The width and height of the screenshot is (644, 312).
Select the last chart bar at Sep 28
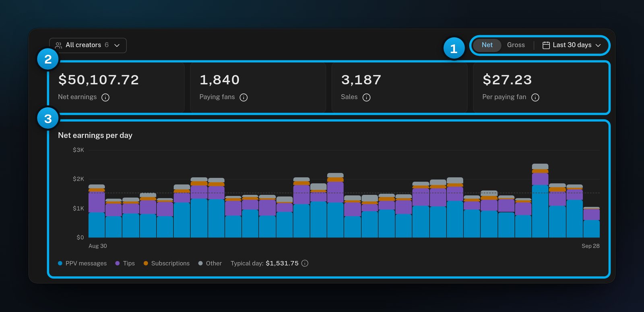click(591, 222)
